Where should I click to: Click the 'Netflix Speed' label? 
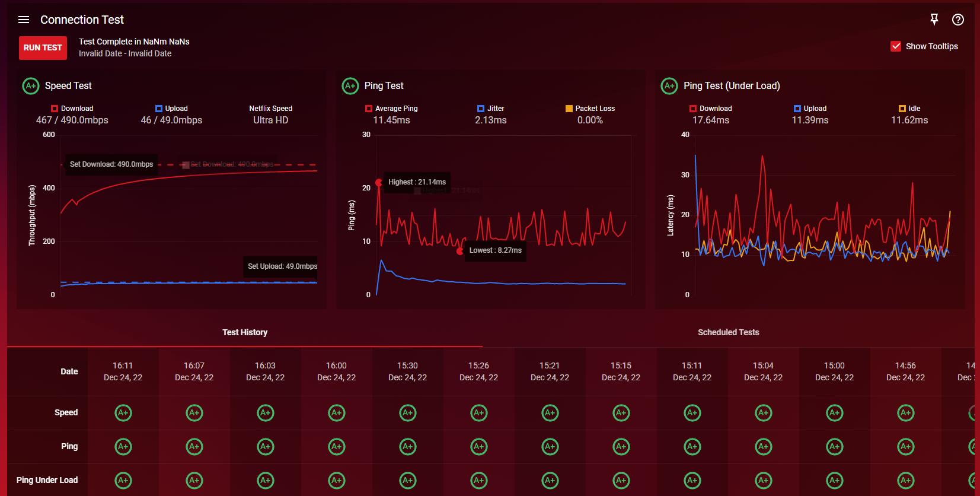click(x=271, y=109)
